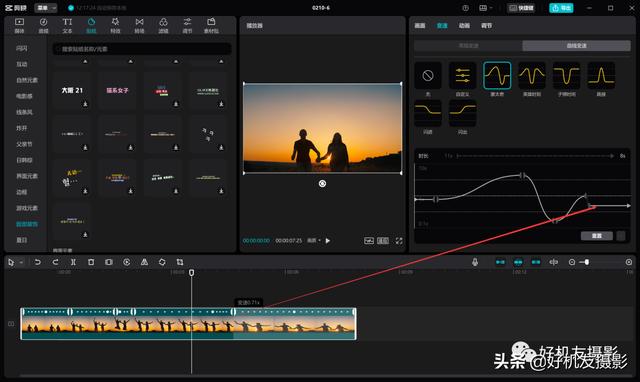Image resolution: width=640 pixels, height=382 pixels.
Task: Select the 跳接 jump cut curve preset
Action: 601,76
